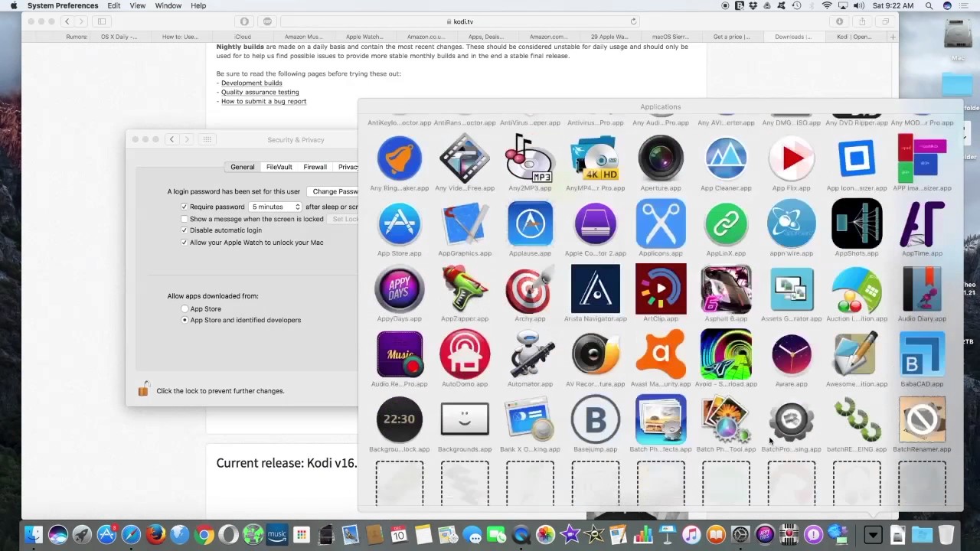Image resolution: width=980 pixels, height=551 pixels.
Task: Switch to the FileVault tab
Action: tap(279, 167)
